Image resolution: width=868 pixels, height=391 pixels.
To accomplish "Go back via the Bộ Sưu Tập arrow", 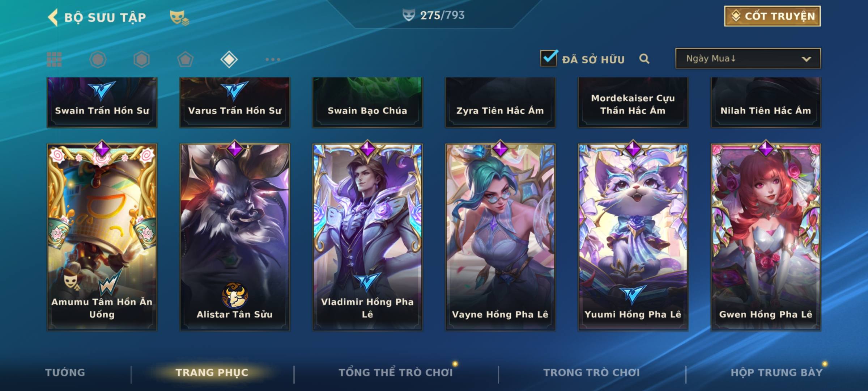I will (x=53, y=17).
